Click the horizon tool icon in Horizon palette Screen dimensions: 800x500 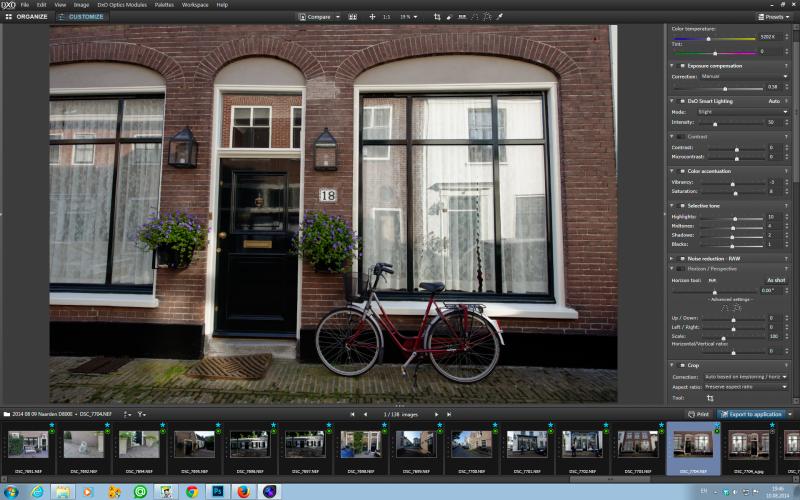[712, 281]
